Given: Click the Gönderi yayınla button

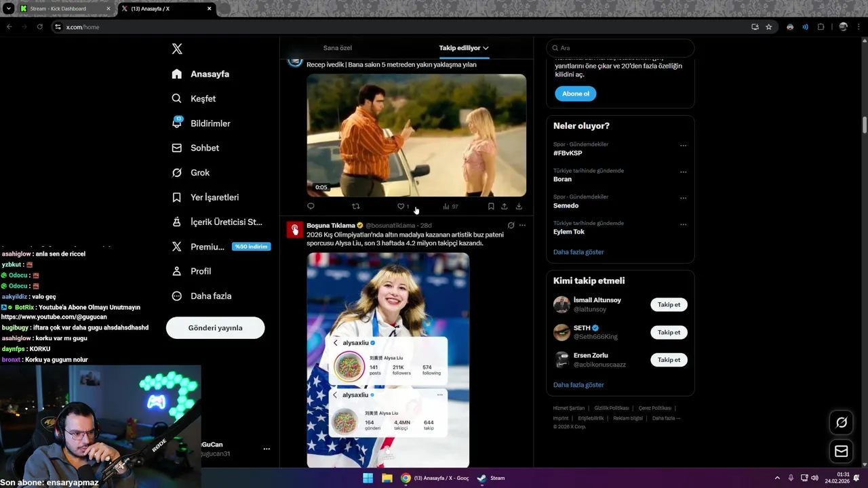Looking at the screenshot, I should coord(215,327).
